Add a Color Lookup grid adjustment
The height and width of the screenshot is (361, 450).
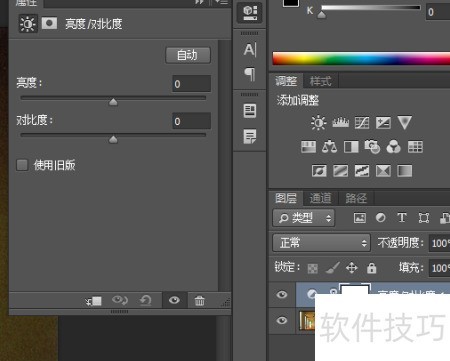point(415,147)
